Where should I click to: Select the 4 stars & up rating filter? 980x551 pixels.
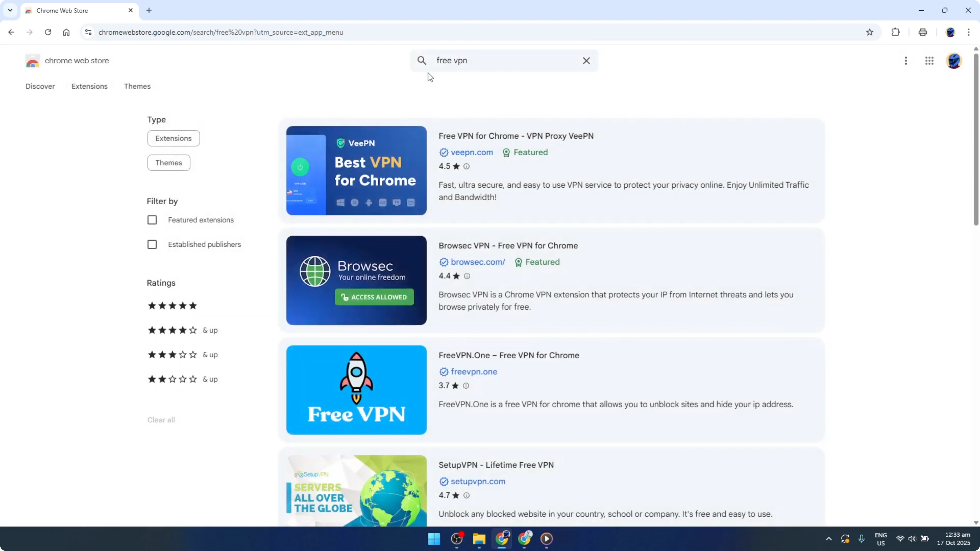[172, 330]
